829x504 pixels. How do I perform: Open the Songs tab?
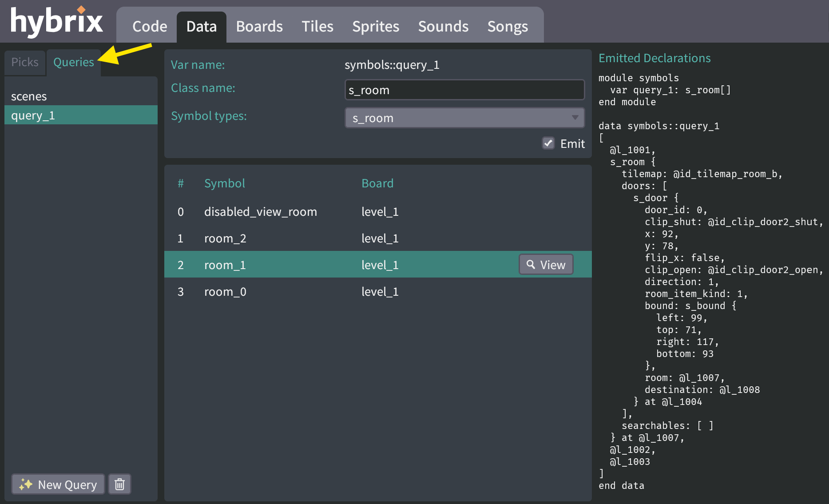coord(508,26)
